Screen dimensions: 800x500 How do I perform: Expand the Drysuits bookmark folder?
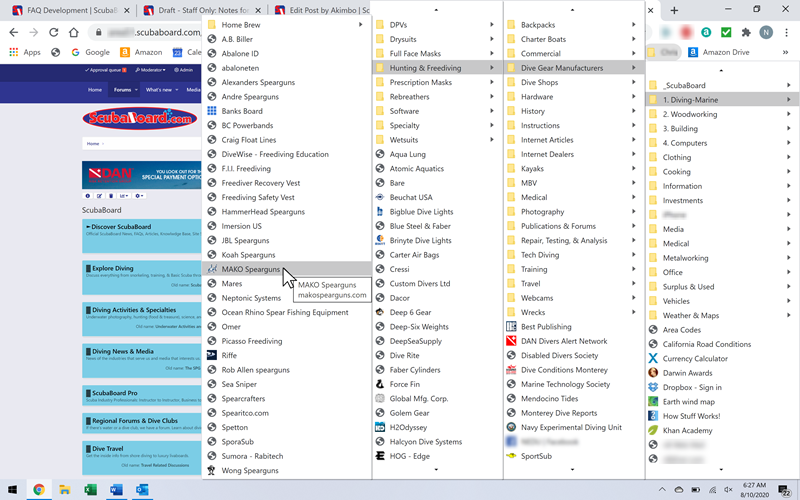pos(437,39)
